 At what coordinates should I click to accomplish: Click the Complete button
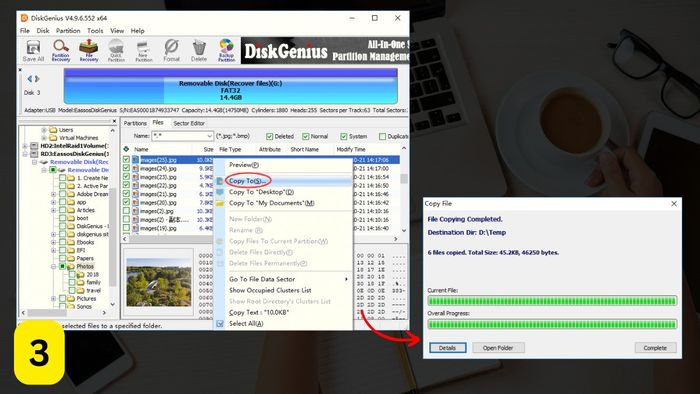click(655, 348)
